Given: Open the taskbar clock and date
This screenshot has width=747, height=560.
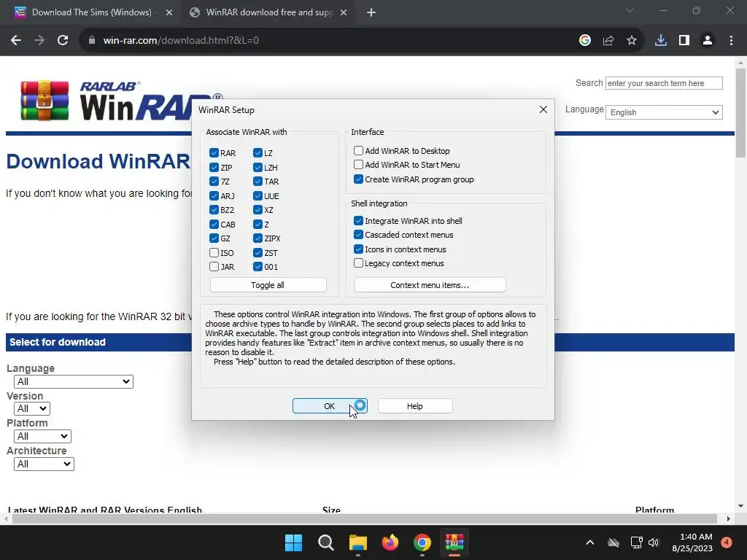Looking at the screenshot, I should tap(692, 542).
